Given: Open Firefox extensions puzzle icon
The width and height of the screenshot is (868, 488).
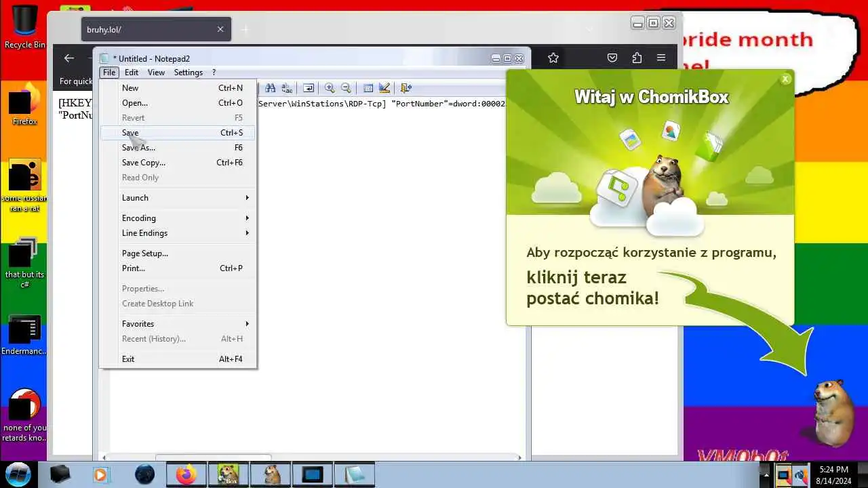Looking at the screenshot, I should pos(637,58).
